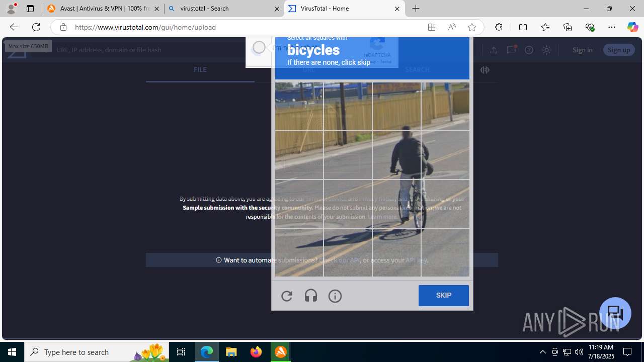This screenshot has width=644, height=362.
Task: Open the Windows Start menu
Action: (x=12, y=352)
